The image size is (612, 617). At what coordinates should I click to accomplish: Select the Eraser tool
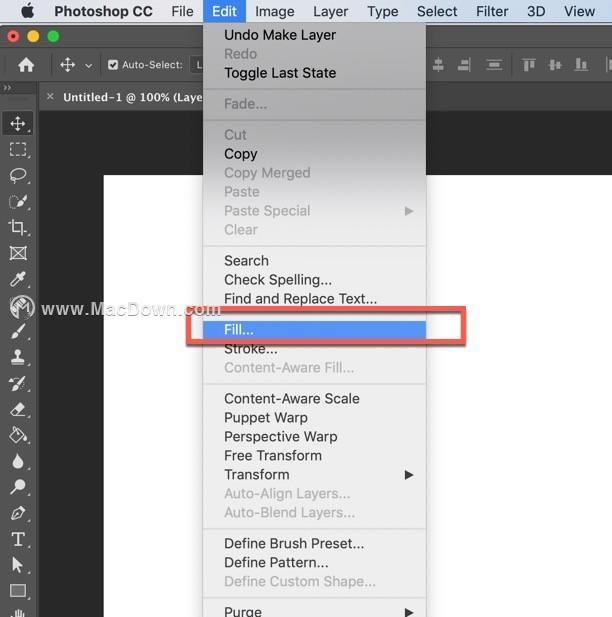(18, 410)
